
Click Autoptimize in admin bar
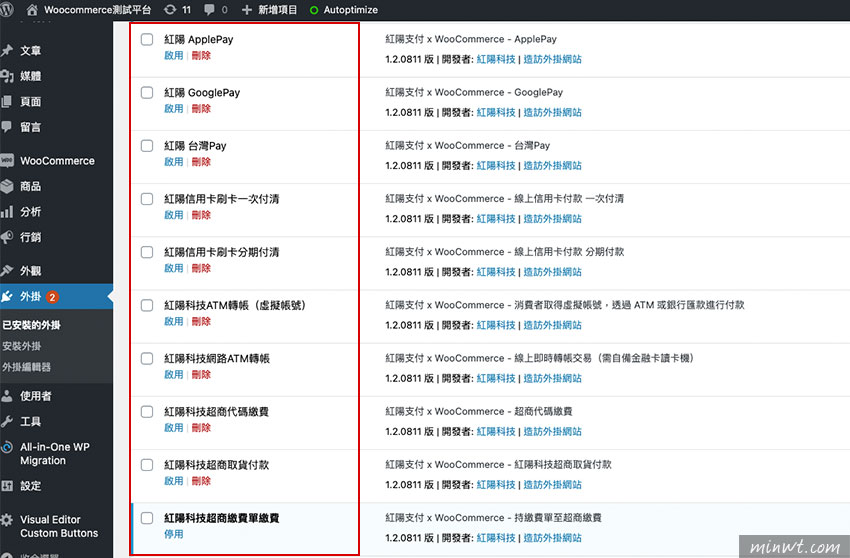tap(350, 10)
